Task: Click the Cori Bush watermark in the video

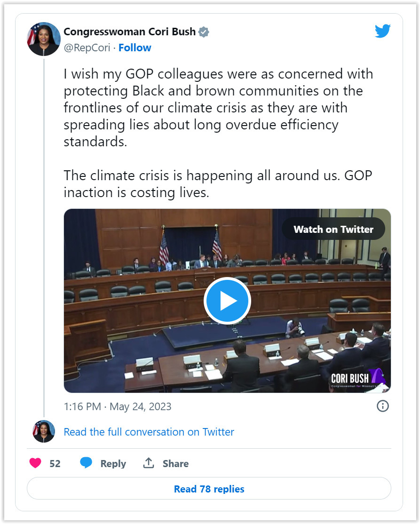Action: pyautogui.click(x=357, y=379)
